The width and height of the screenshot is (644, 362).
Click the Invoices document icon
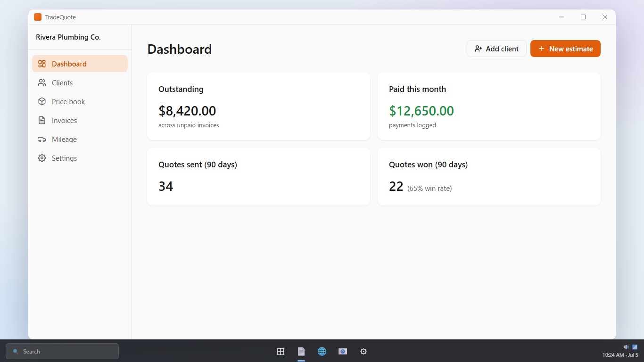42,120
